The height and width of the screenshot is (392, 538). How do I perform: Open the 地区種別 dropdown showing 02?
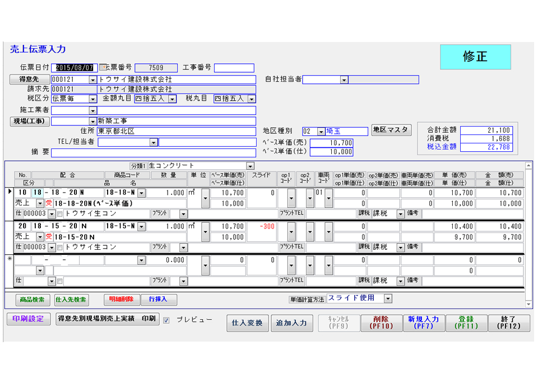click(321, 132)
